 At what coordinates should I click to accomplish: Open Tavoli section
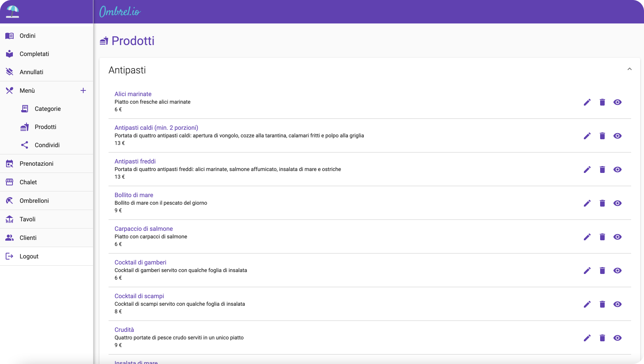pos(47,219)
